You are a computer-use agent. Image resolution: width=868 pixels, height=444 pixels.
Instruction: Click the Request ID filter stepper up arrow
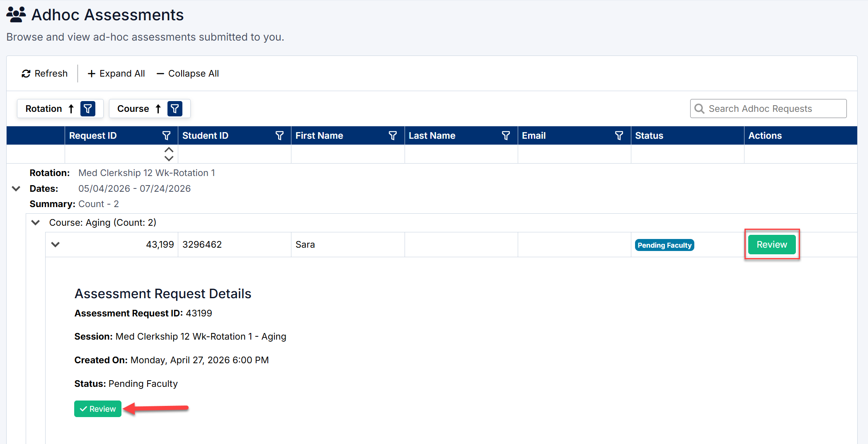pyautogui.click(x=169, y=150)
